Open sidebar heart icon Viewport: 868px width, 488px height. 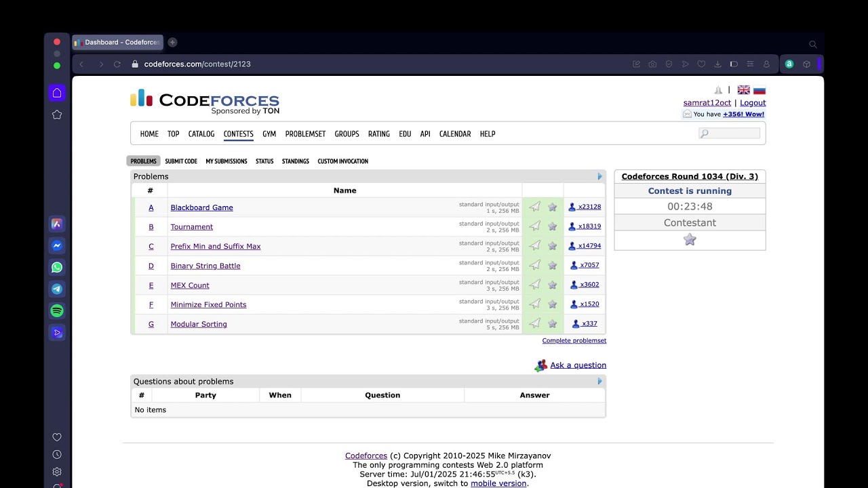point(57,437)
